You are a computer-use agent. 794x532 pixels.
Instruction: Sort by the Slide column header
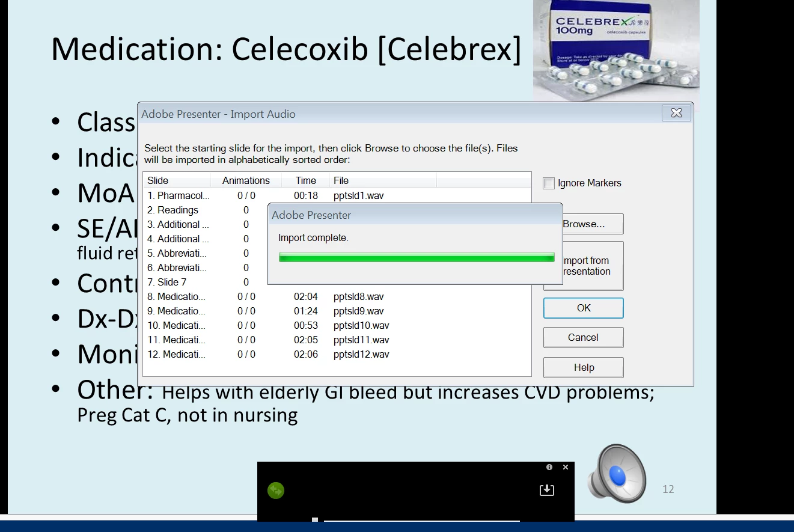(x=177, y=180)
